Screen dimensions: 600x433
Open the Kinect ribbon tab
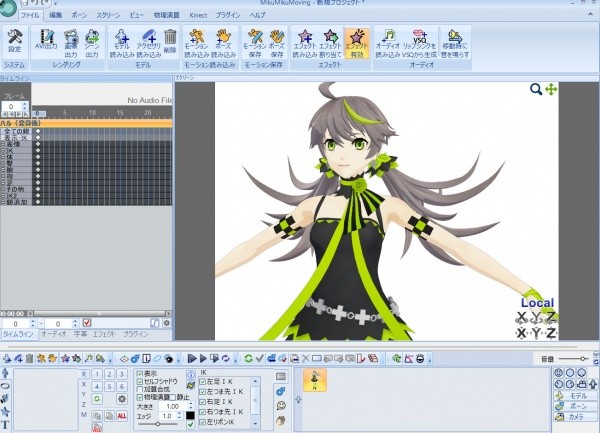coord(198,15)
